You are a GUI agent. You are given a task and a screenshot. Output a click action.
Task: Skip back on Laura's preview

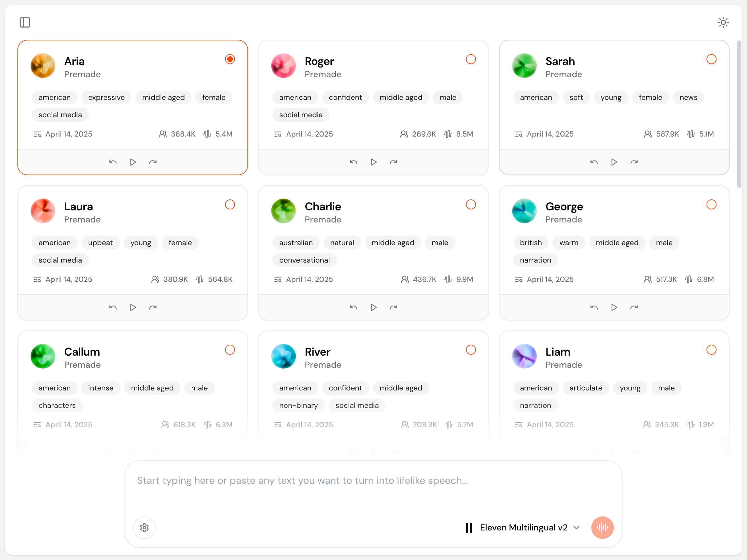point(113,307)
